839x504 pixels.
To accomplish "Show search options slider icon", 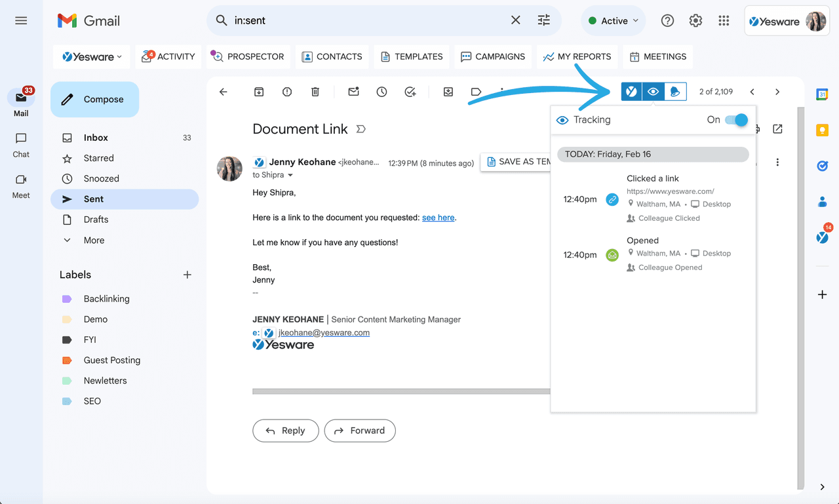I will [x=544, y=20].
